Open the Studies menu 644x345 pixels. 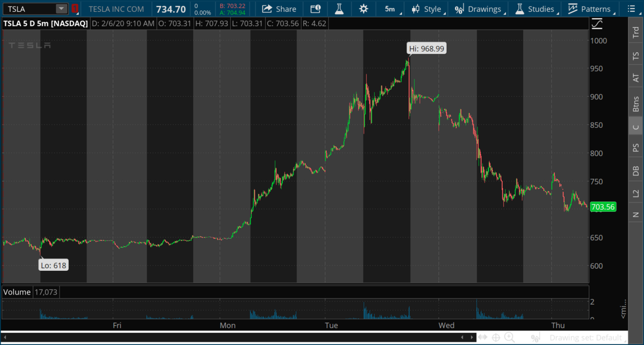point(536,9)
